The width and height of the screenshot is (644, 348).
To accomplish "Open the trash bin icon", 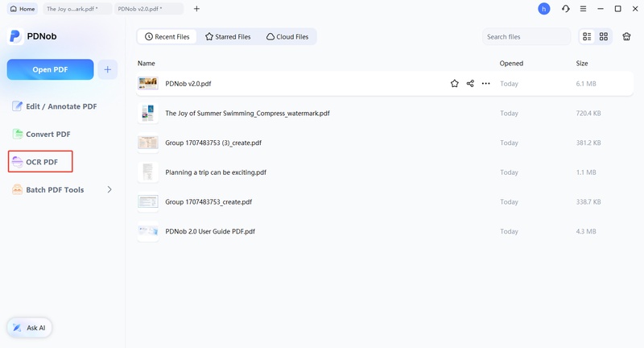I will 626,36.
